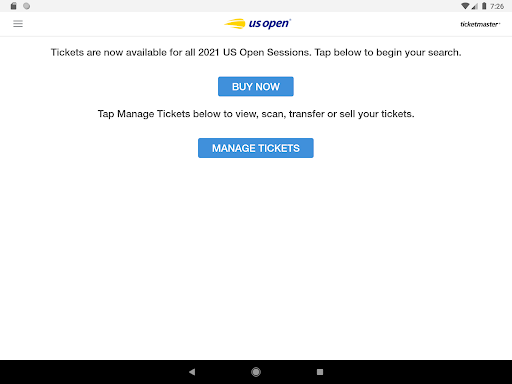Tap the 7:26 clock in status bar
Viewport: 512px width, 384px height.
(x=497, y=6)
